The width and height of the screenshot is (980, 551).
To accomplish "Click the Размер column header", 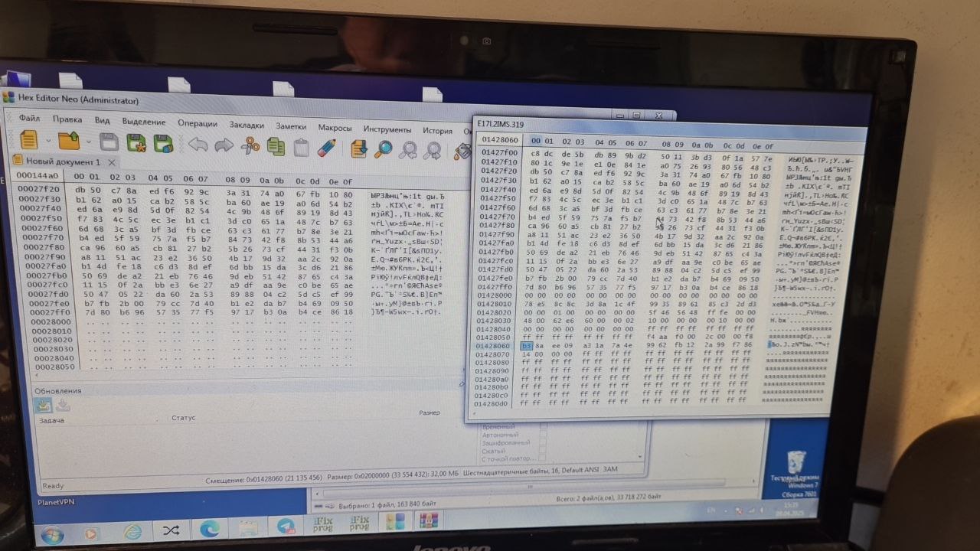I will [429, 413].
